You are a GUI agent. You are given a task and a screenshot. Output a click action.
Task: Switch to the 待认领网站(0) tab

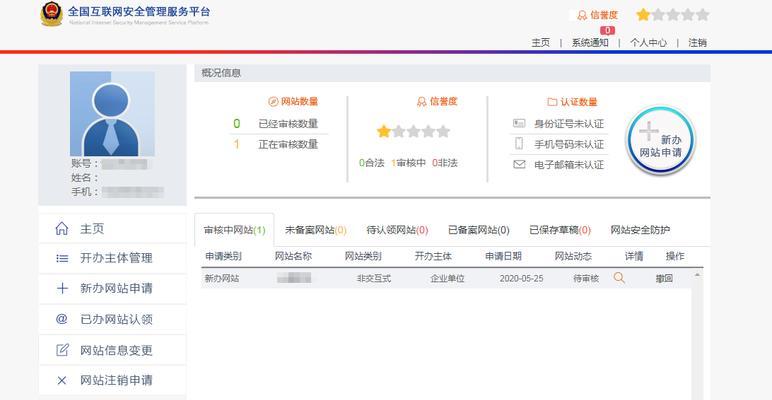(397, 230)
